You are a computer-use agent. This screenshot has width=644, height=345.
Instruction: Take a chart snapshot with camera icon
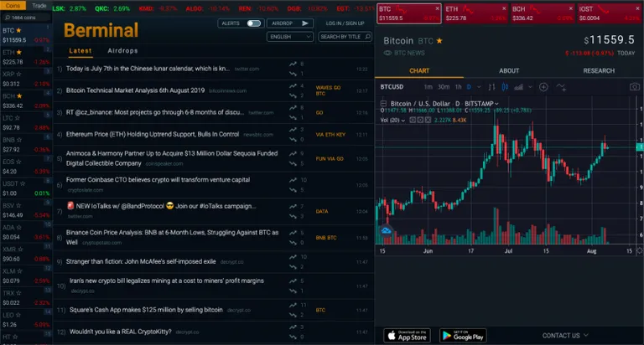point(635,87)
